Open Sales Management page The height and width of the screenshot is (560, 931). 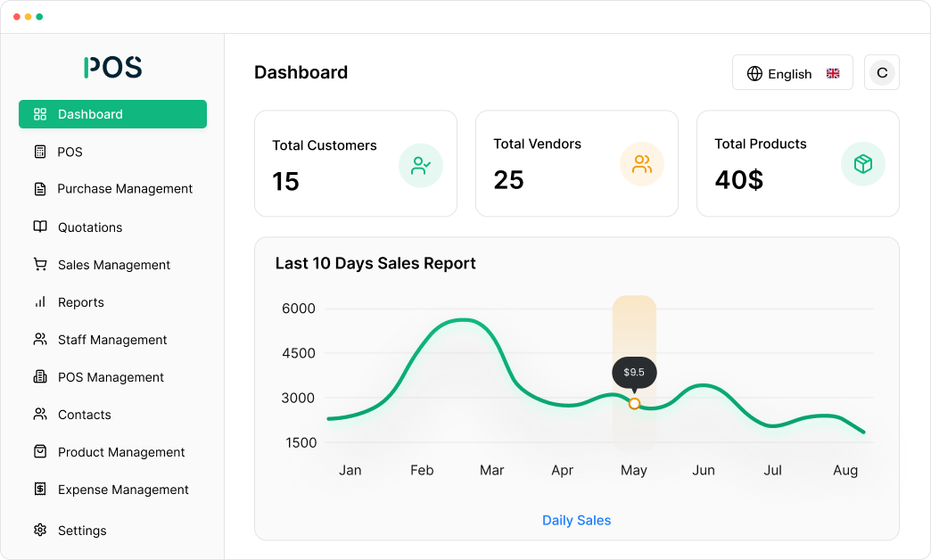click(x=113, y=264)
